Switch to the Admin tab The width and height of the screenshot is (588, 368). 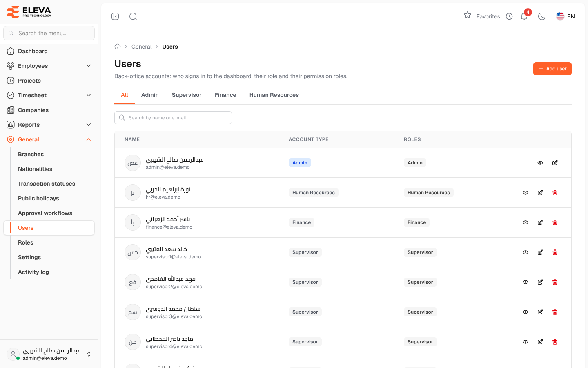click(150, 95)
